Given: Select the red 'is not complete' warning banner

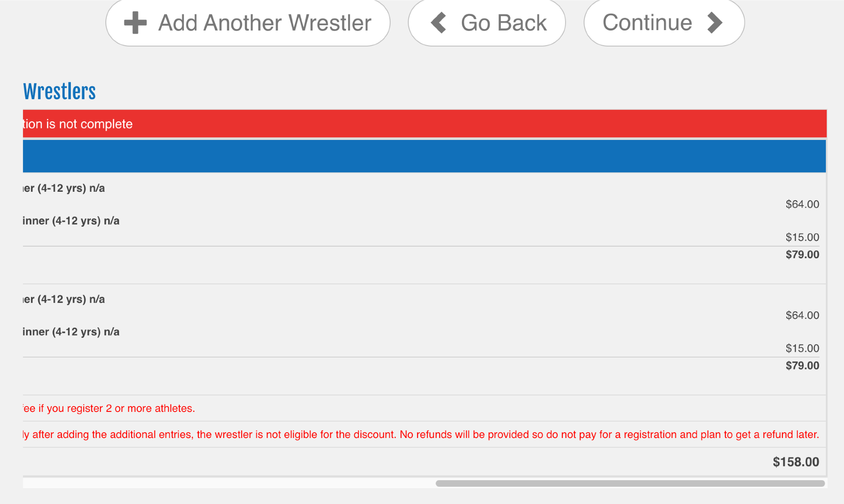Looking at the screenshot, I should [x=78, y=124].
